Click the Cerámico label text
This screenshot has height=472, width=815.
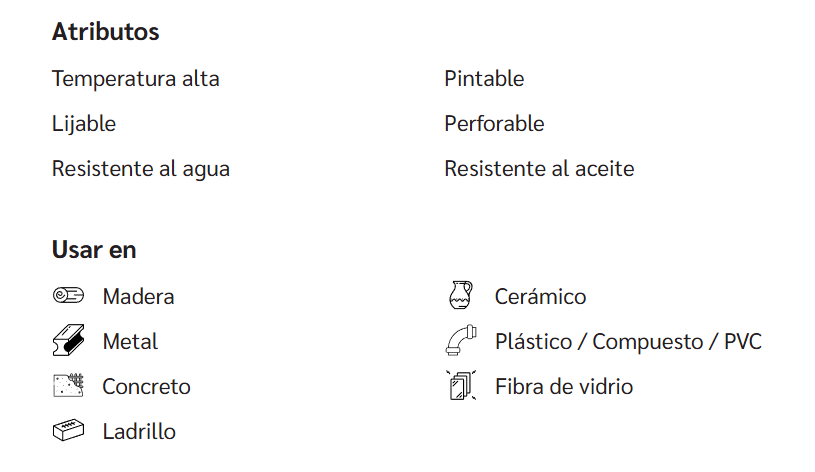click(x=540, y=296)
